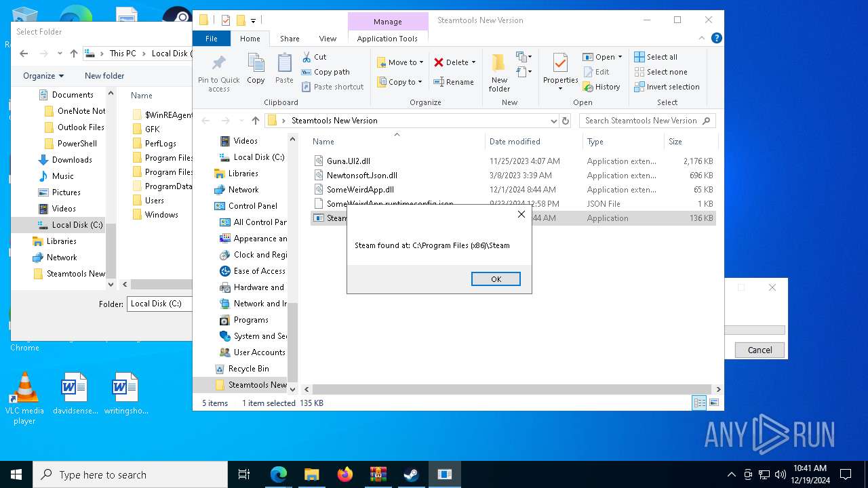Expand the address bar history dropdown
This screenshot has height=488, width=868.
coord(554,121)
